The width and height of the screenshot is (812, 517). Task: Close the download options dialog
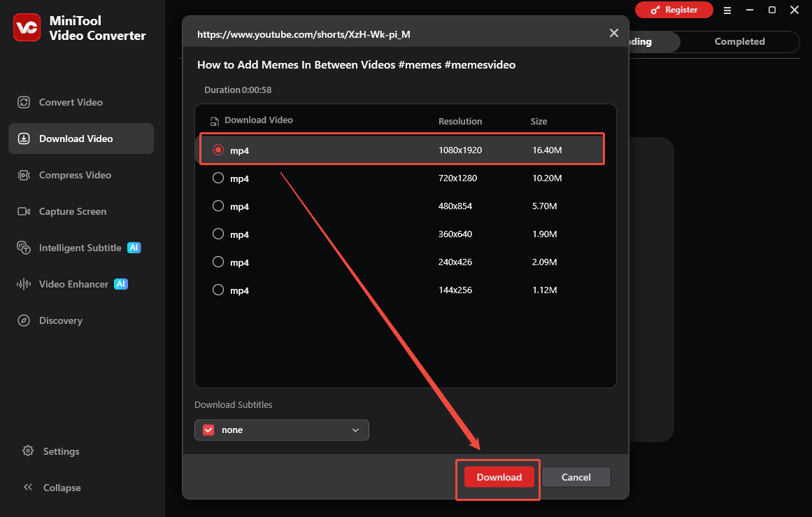click(x=613, y=33)
